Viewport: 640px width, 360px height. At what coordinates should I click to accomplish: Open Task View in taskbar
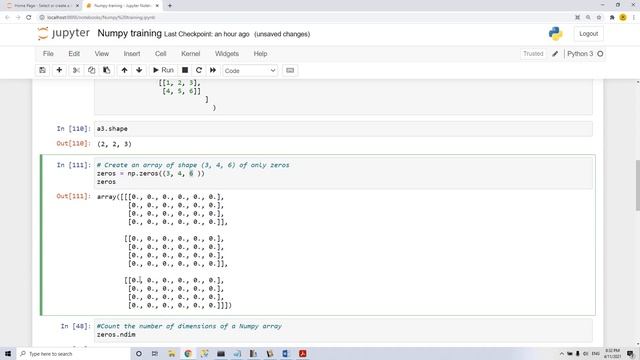(x=155, y=353)
